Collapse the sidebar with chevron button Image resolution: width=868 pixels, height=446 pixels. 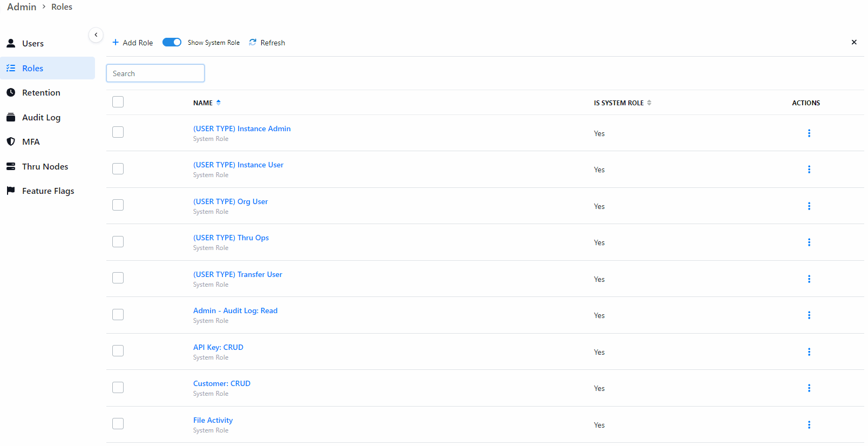tap(96, 35)
